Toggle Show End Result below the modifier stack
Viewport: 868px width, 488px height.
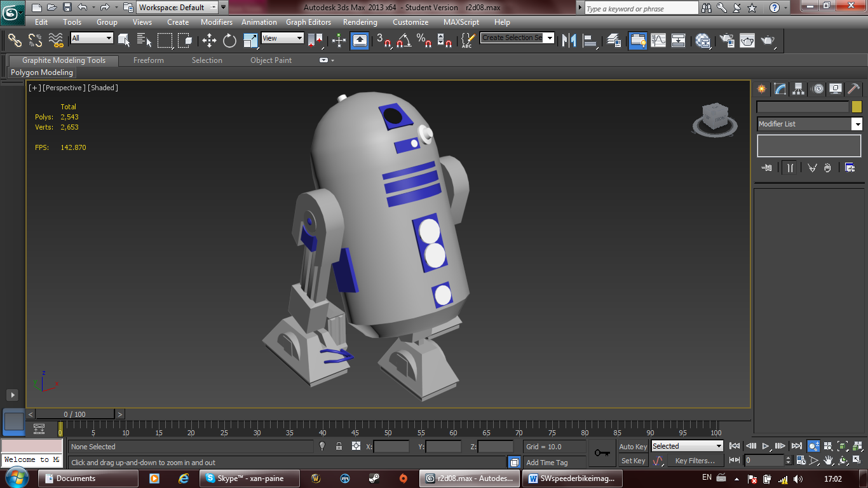[x=790, y=167]
